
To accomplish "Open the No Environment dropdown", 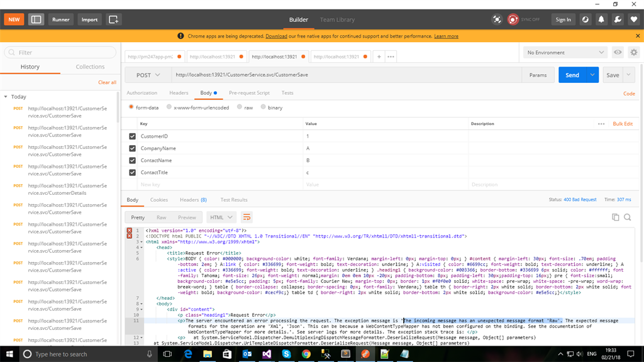I will click(x=565, y=53).
